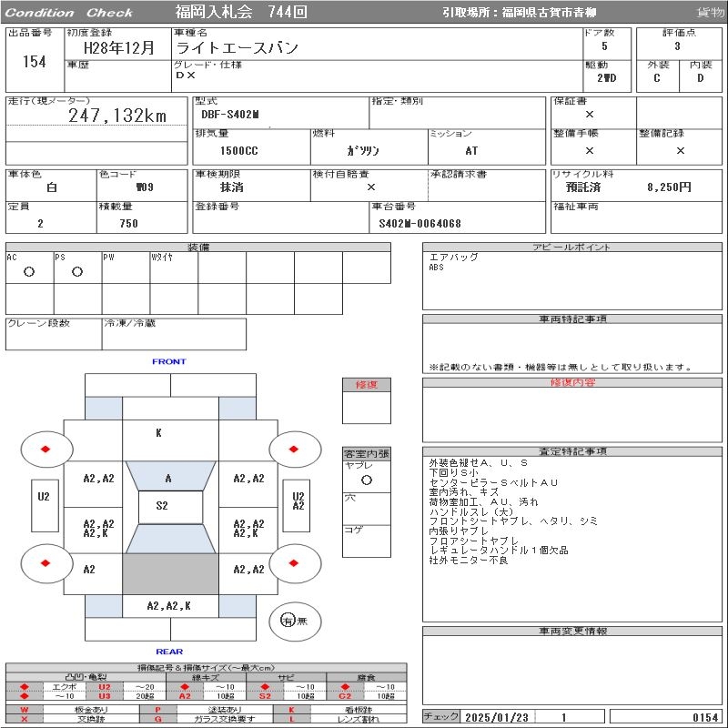The width and height of the screenshot is (728, 728).
Task: Click the S2 roof panel marking
Action: tap(162, 507)
